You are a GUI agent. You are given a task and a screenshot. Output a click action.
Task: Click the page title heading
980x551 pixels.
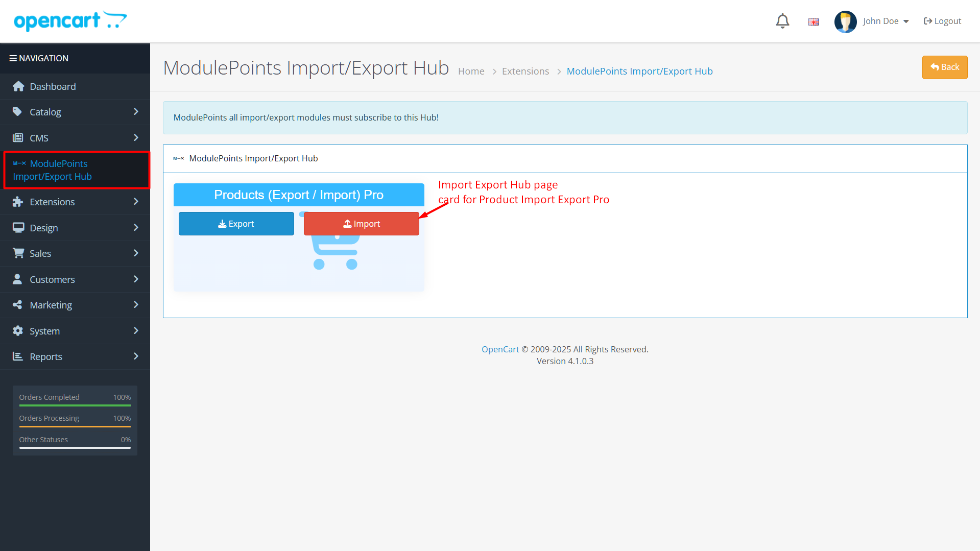click(x=306, y=68)
